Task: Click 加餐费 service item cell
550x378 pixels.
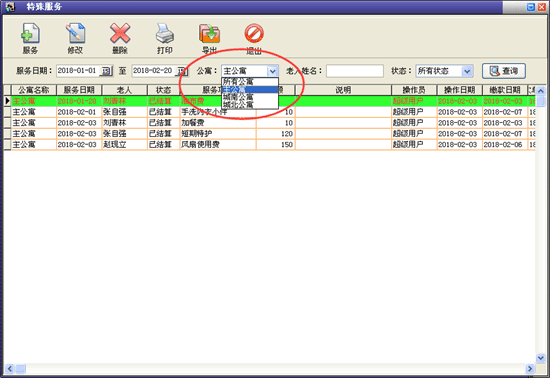Action: (218, 123)
